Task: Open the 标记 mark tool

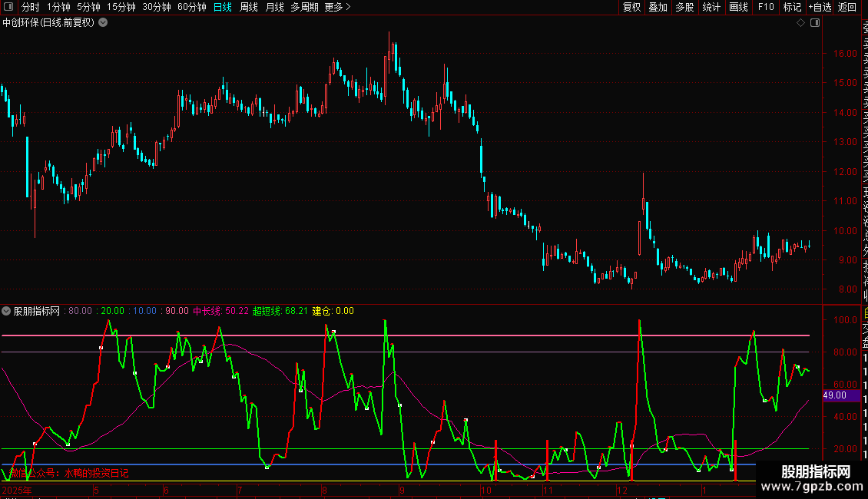Action: [792, 8]
